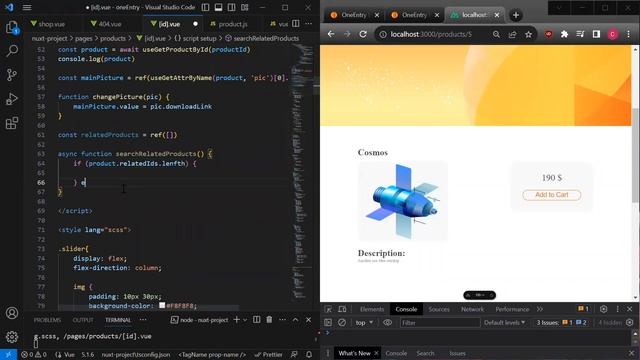Screen dimensions: 640x360
Task: Kill the terminal with trash icon
Action: pos(269,320)
